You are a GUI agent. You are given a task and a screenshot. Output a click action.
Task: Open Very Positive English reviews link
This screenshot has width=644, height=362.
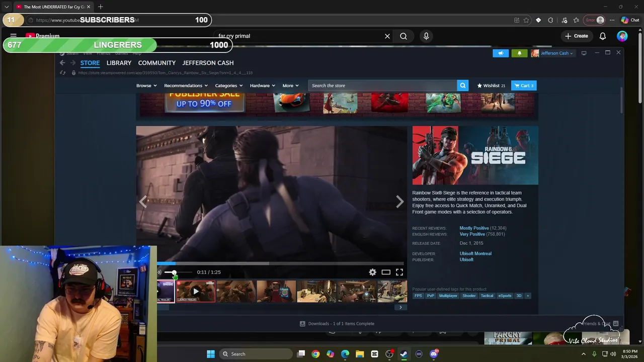point(472,234)
